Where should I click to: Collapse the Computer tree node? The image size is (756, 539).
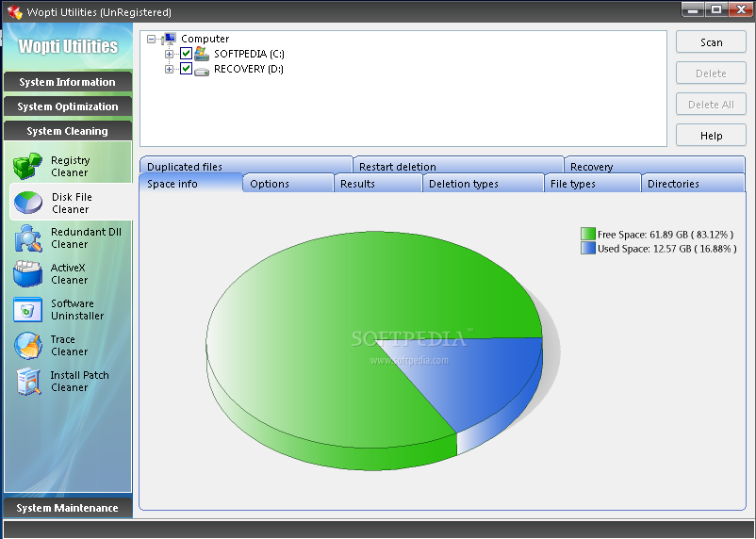pyautogui.click(x=152, y=39)
